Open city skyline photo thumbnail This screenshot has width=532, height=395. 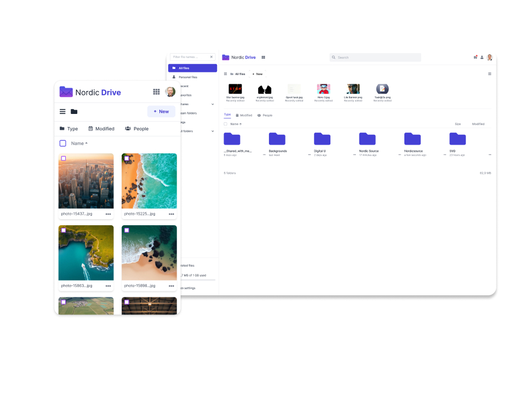tap(86, 181)
